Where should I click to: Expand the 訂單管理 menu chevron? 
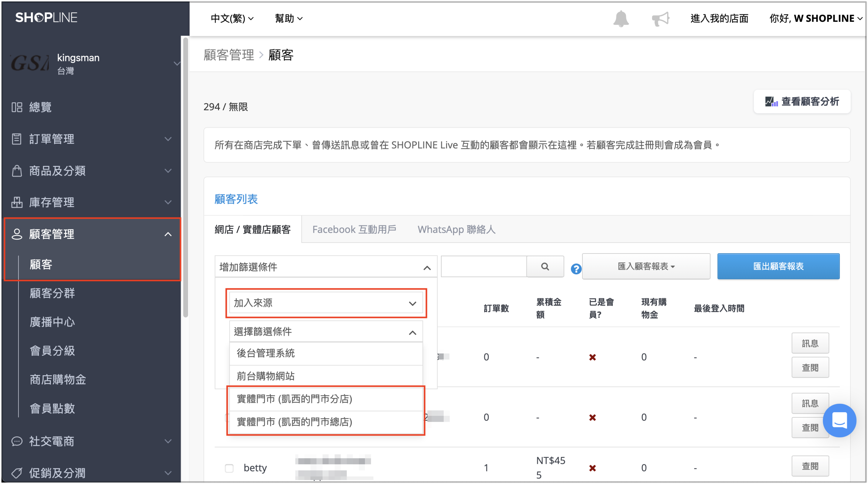click(x=168, y=139)
